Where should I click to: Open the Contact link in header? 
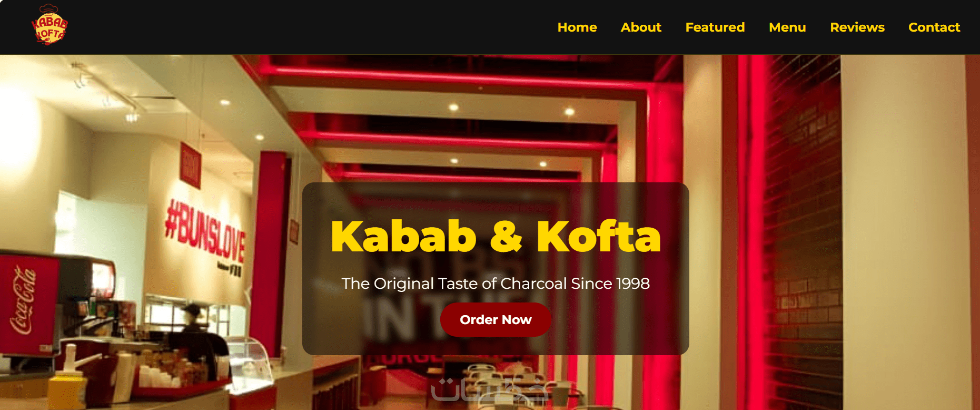(x=934, y=27)
